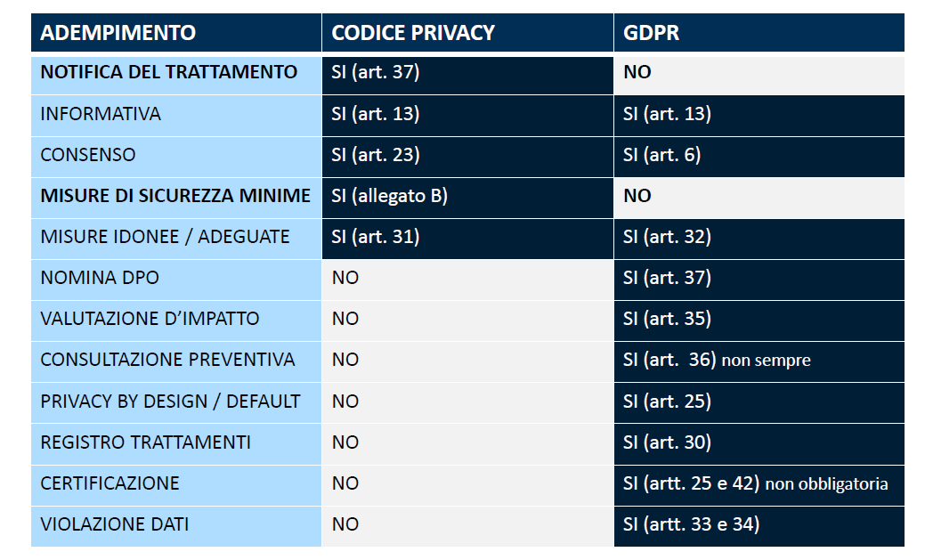Click the SI (art. 36) non sempre cell

coord(717,360)
